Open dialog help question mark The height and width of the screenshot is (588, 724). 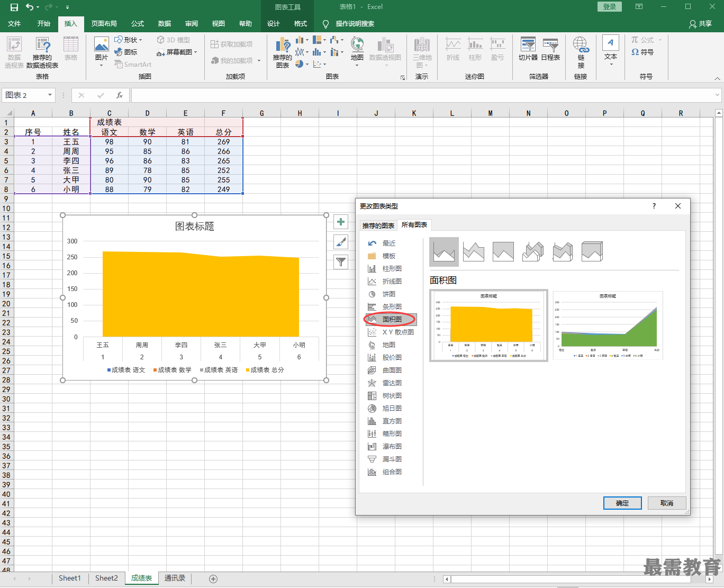coord(654,206)
